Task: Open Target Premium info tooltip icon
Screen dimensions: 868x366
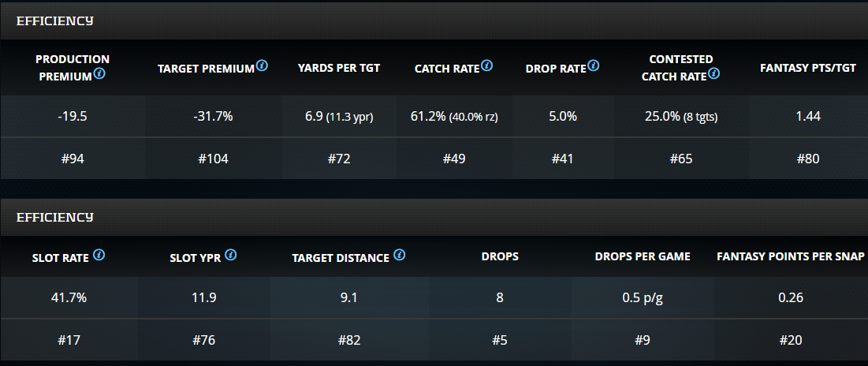Action: click(263, 66)
